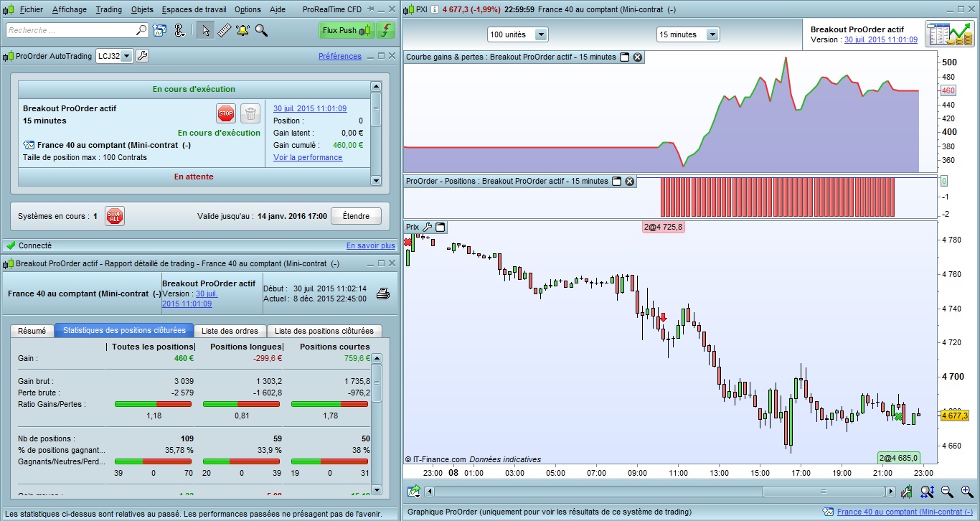Open the Espaces de travail menu
The width and height of the screenshot is (980, 521).
194,10
